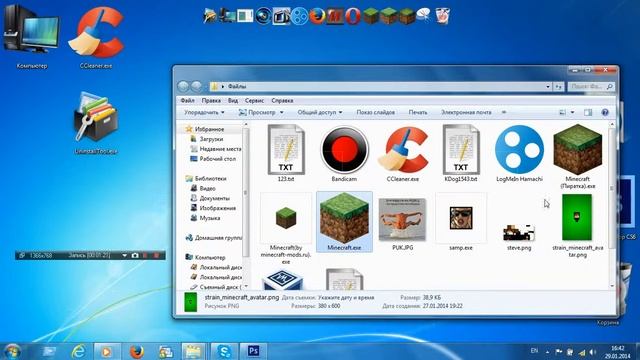640x360 pixels.
Task: Open the Bandicam bar dropdown arrow
Action: pyautogui.click(x=124, y=256)
